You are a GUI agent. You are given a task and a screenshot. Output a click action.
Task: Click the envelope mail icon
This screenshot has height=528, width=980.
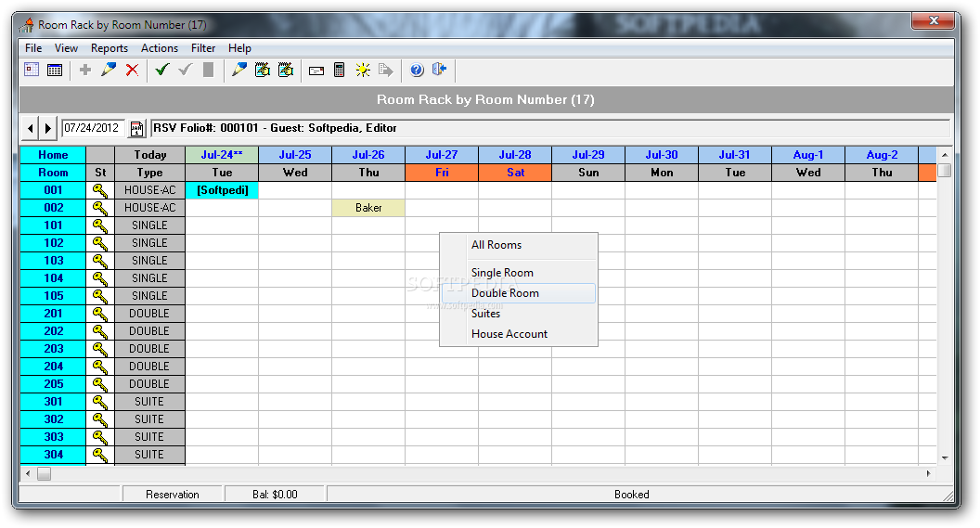tap(316, 71)
